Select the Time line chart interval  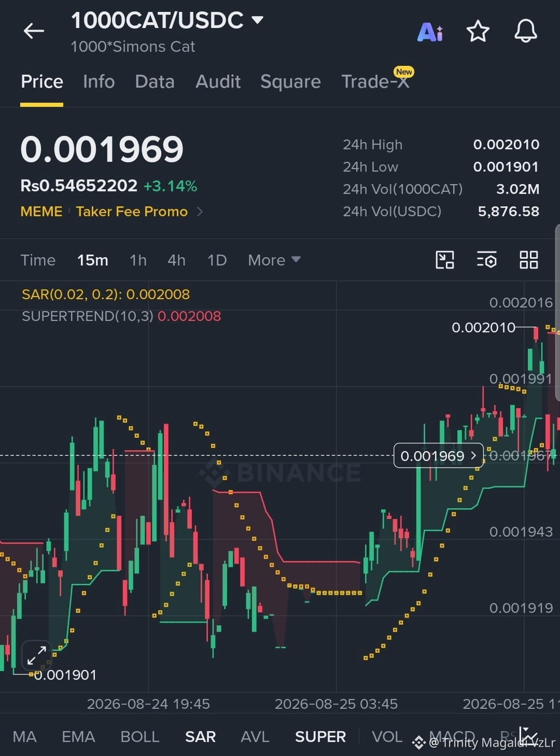click(38, 260)
